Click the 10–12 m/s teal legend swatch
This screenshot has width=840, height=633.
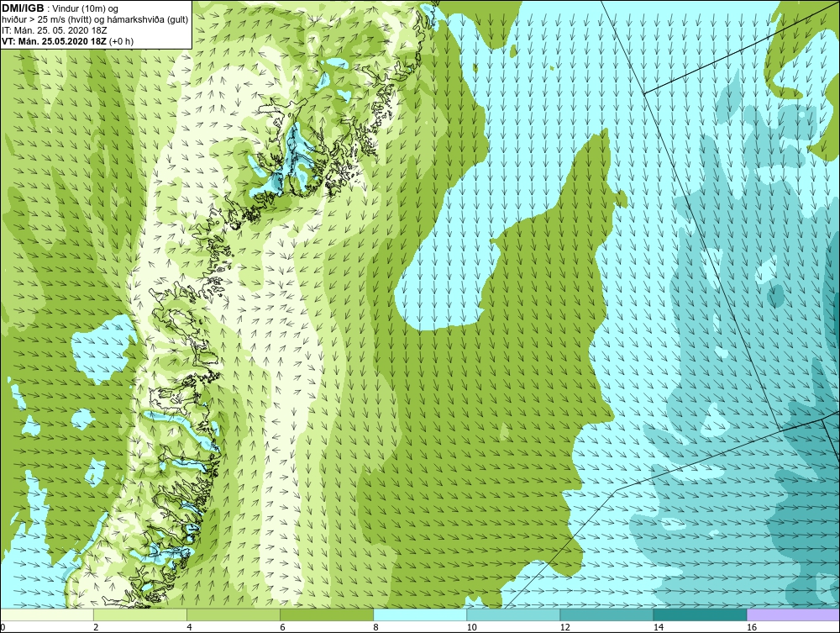513,615
